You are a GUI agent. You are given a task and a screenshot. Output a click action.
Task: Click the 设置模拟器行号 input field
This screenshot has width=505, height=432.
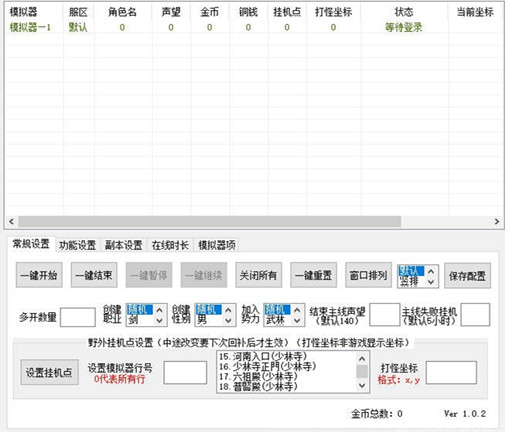185,372
